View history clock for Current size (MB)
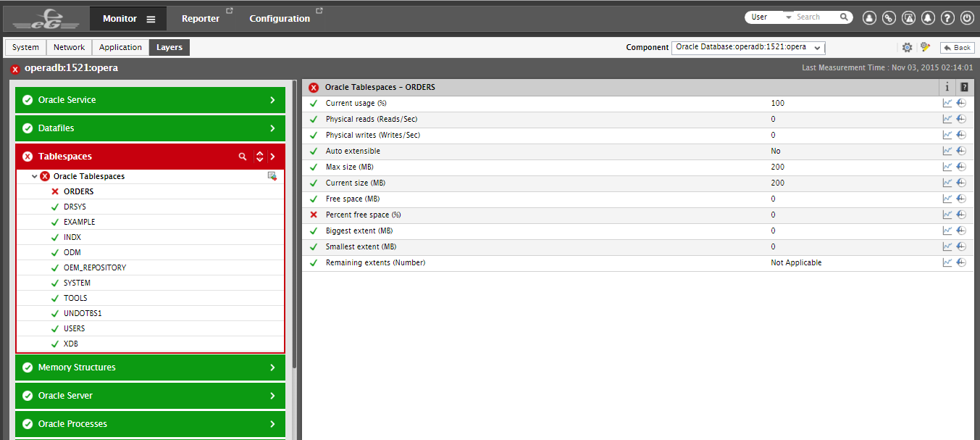Viewport: 980px width, 440px height. coord(961,183)
